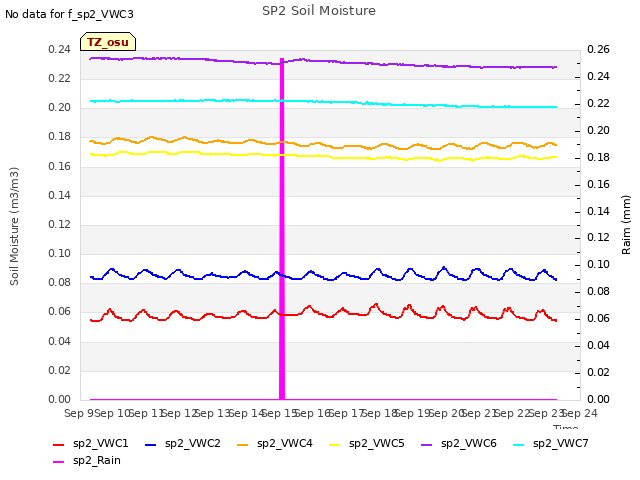Image resolution: width=640 pixels, height=480 pixels.
Task: Click the Raim (mm) right axis label
Action: tap(626, 225)
